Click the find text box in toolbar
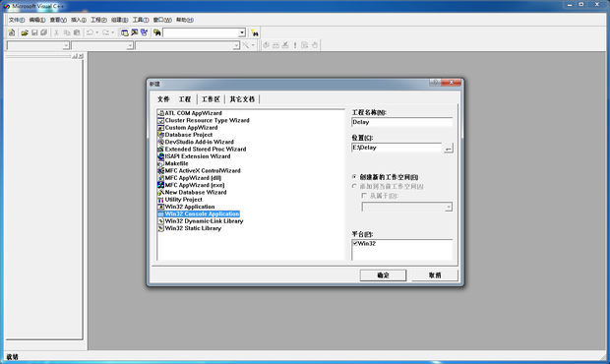 201,32
